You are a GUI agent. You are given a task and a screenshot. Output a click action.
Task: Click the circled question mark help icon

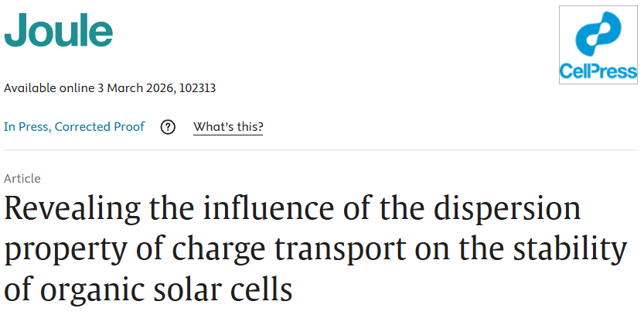pos(168,127)
